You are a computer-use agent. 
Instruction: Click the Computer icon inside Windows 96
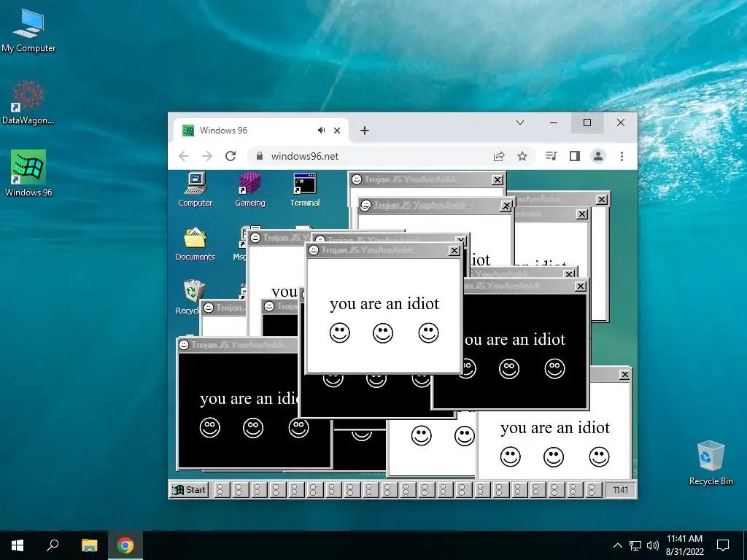(x=196, y=190)
